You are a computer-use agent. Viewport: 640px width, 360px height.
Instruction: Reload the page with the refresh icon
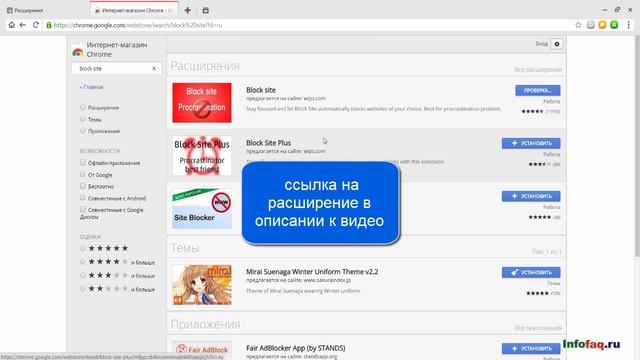click(36, 25)
